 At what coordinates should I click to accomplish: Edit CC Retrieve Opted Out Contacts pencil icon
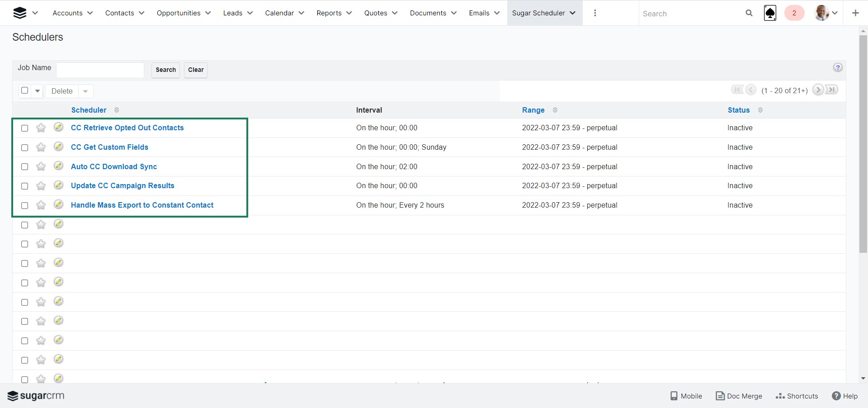coord(58,127)
